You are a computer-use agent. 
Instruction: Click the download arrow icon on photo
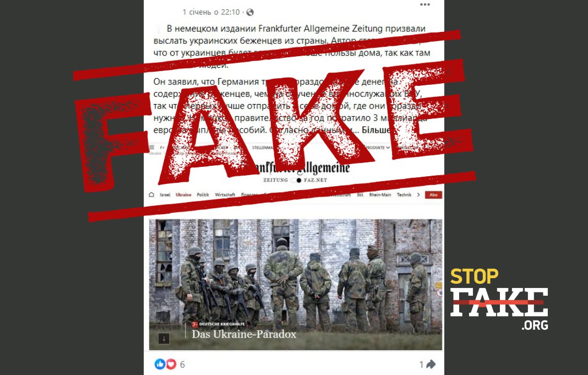point(164,338)
